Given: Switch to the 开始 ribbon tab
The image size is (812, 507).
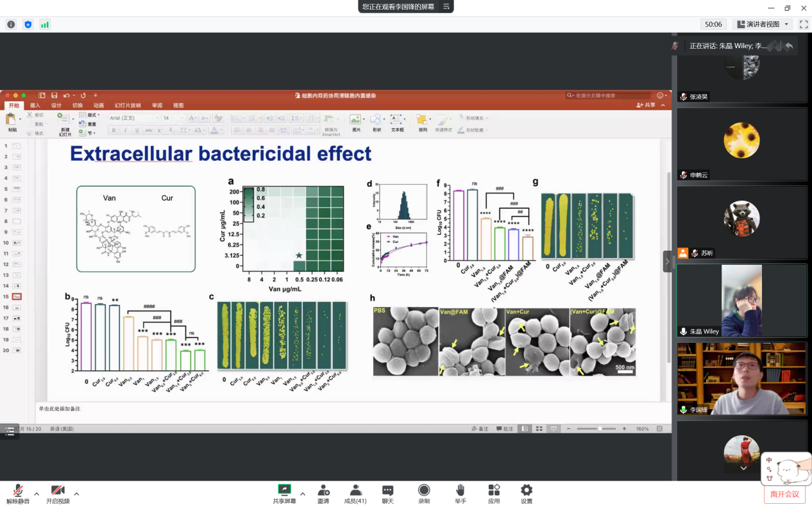Looking at the screenshot, I should 13,105.
